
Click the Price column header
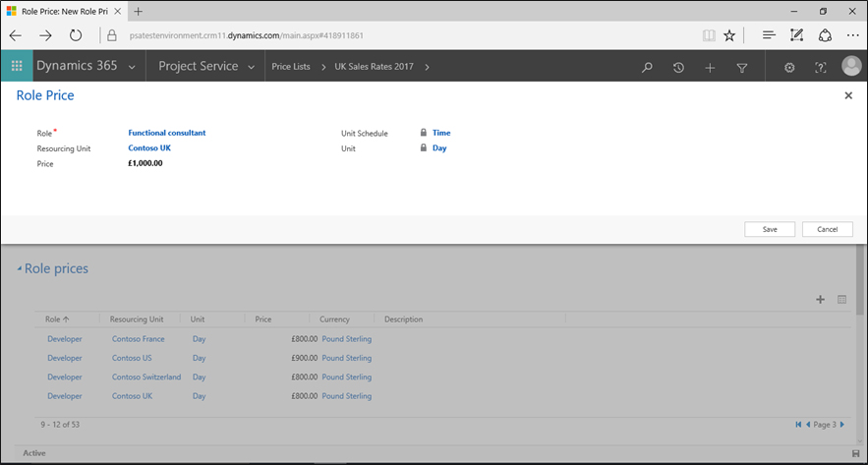coord(262,320)
